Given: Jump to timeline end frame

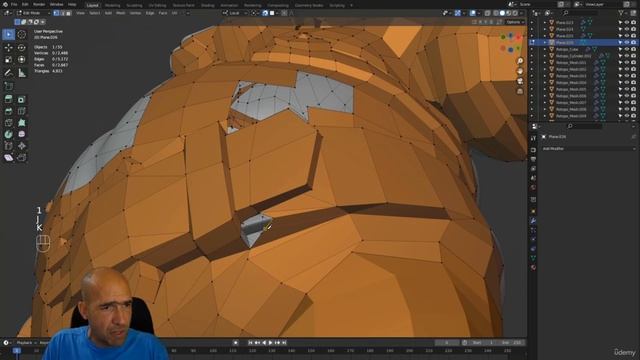Looking at the screenshot, I should click(284, 342).
